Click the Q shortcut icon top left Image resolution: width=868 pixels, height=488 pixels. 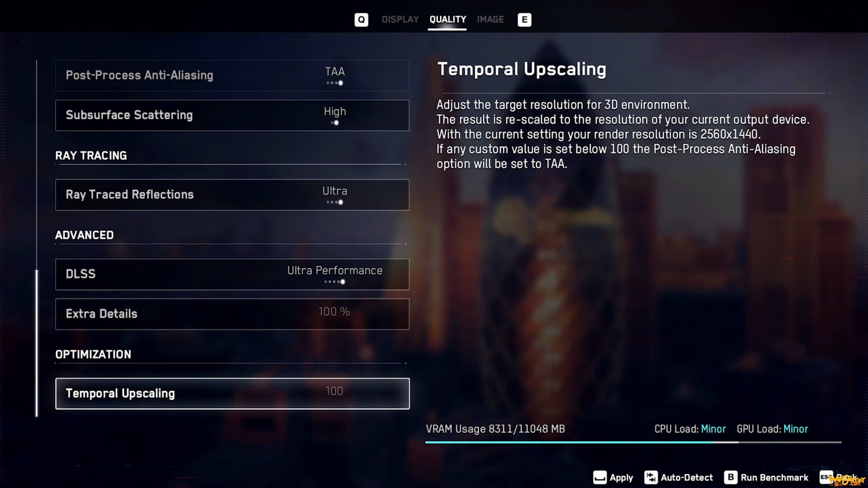[361, 19]
